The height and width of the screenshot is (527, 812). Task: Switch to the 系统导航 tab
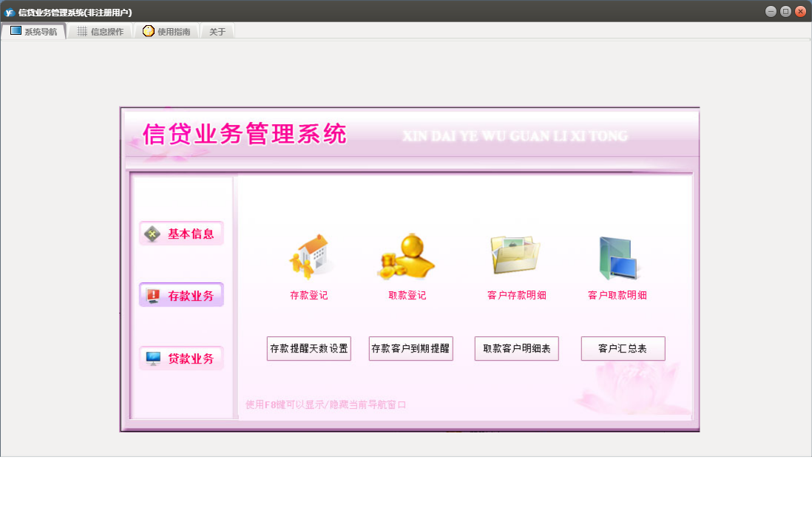coord(34,32)
